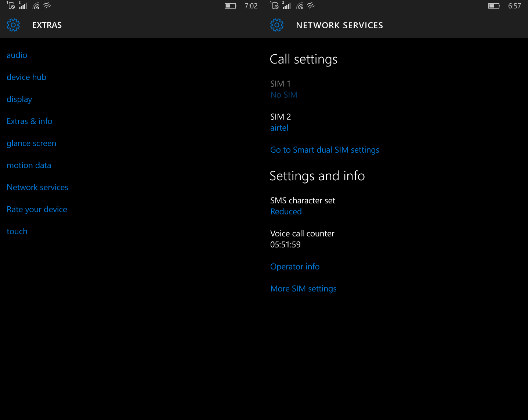Change SMS character set from Reduced
This screenshot has height=420, width=528.
point(286,211)
